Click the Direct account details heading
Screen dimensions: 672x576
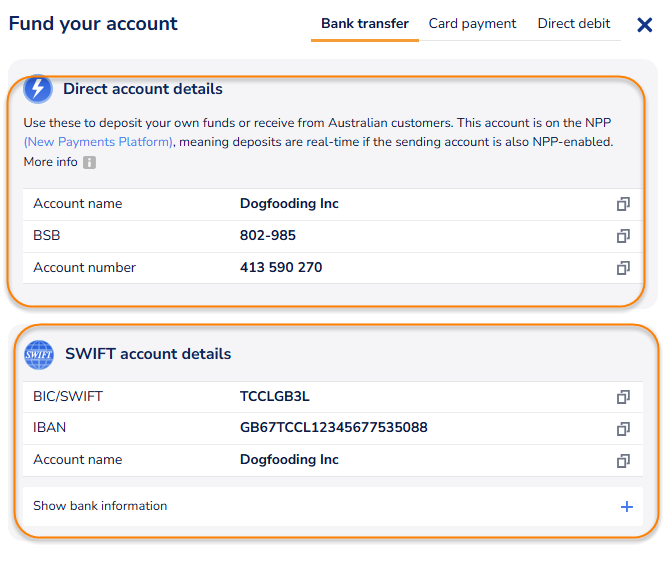tap(143, 89)
